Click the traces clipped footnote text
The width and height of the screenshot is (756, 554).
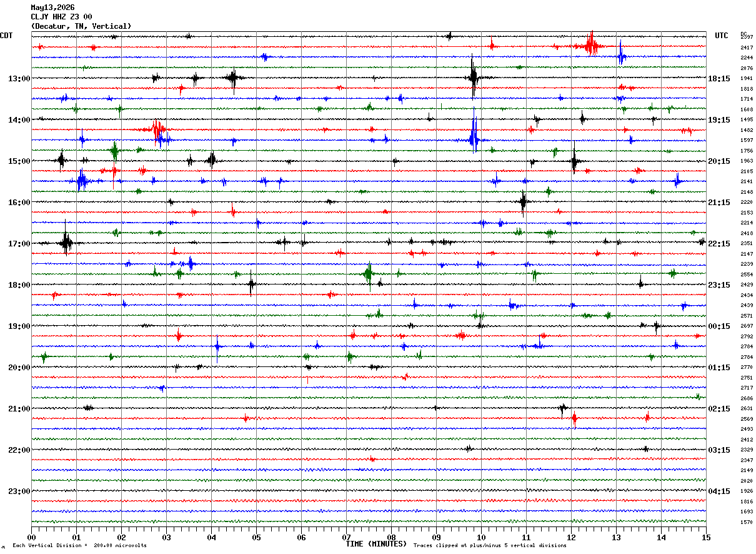point(490,546)
